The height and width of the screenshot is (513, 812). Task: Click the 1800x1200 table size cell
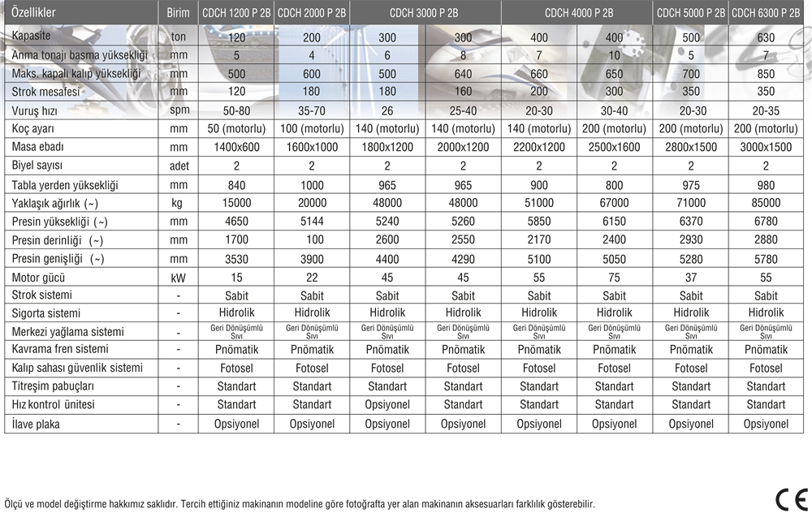387,147
